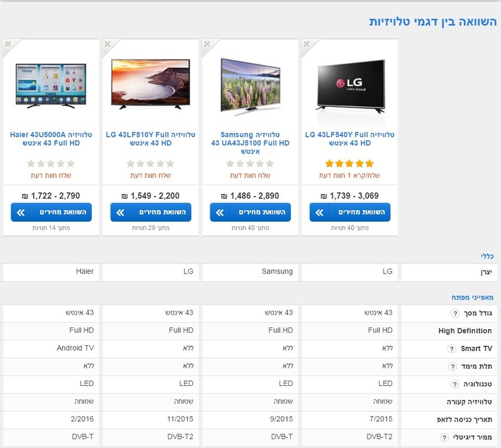Click the 7/2015 release date cell

pyautogui.click(x=350, y=419)
